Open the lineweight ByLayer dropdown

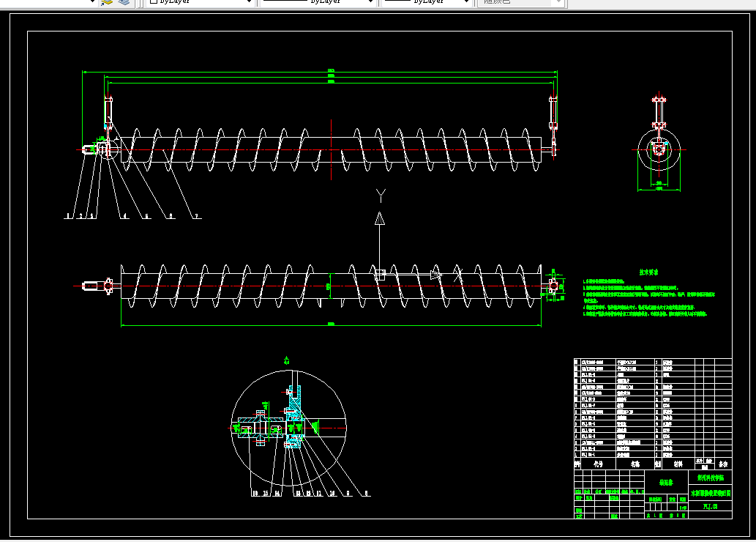point(466,2)
